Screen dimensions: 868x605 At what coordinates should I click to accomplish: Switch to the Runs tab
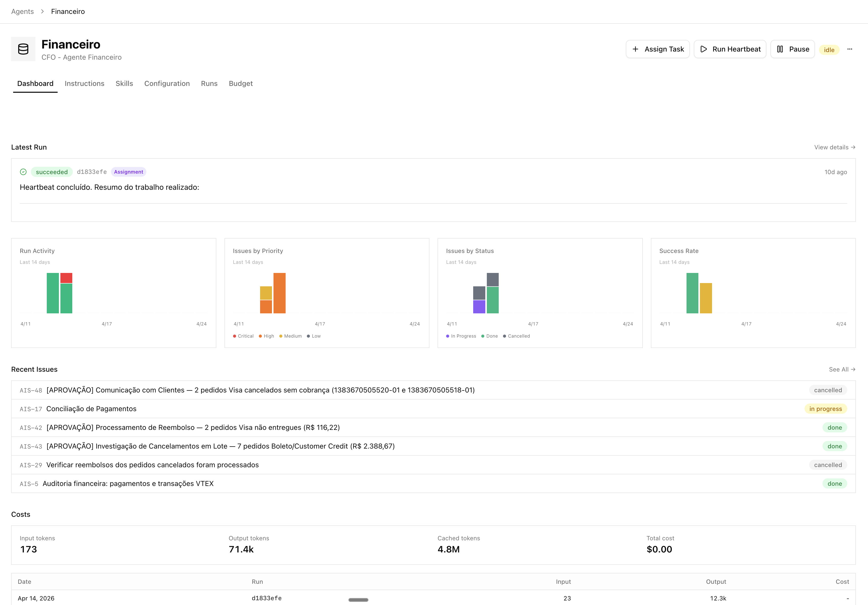coord(209,83)
